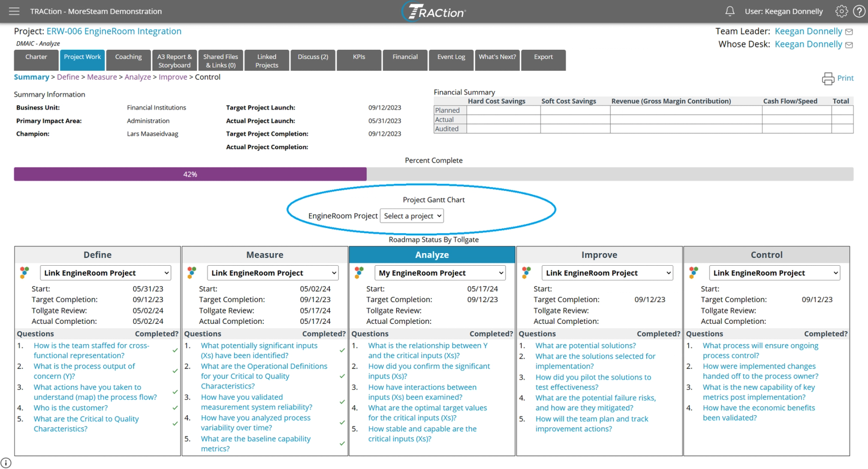The image size is (868, 469).
Task: Click Whose Desk Keegan Donnelly link
Action: pos(808,45)
